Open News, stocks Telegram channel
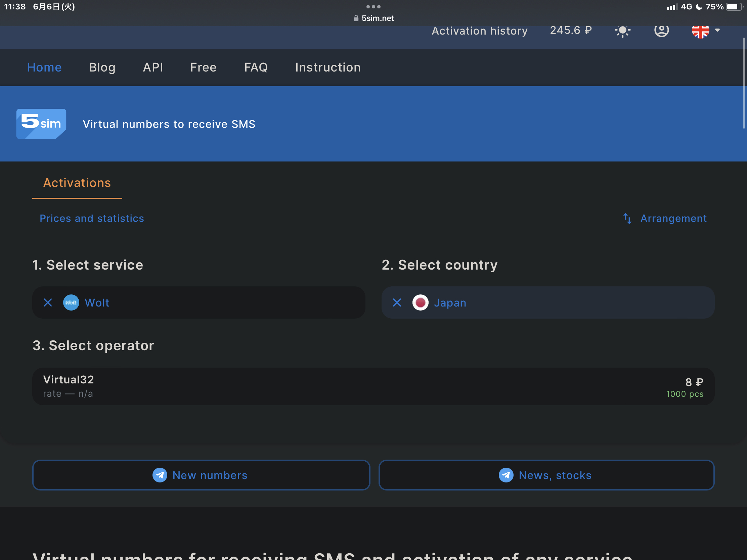Screen dimensions: 747x560 pos(546,475)
